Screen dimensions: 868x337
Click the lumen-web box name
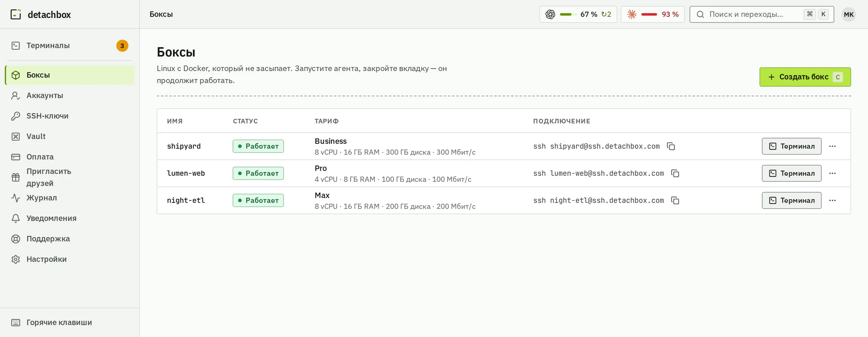tap(186, 173)
